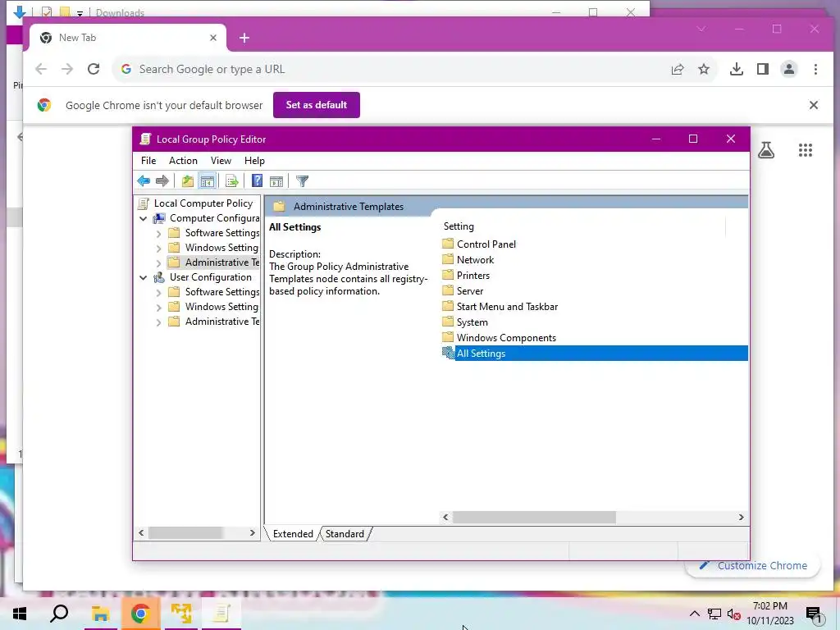Viewport: 840px width, 630px height.
Task: Close the New Tab tab
Action: coord(213,38)
